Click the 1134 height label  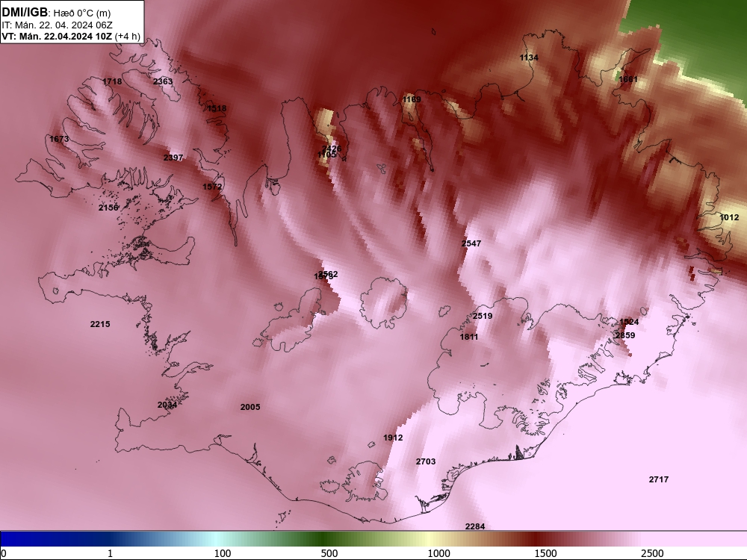point(529,57)
